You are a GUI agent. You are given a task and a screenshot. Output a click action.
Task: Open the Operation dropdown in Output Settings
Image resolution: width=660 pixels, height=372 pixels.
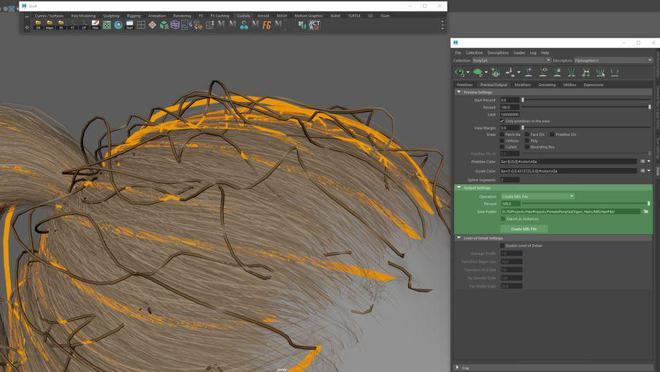[538, 196]
